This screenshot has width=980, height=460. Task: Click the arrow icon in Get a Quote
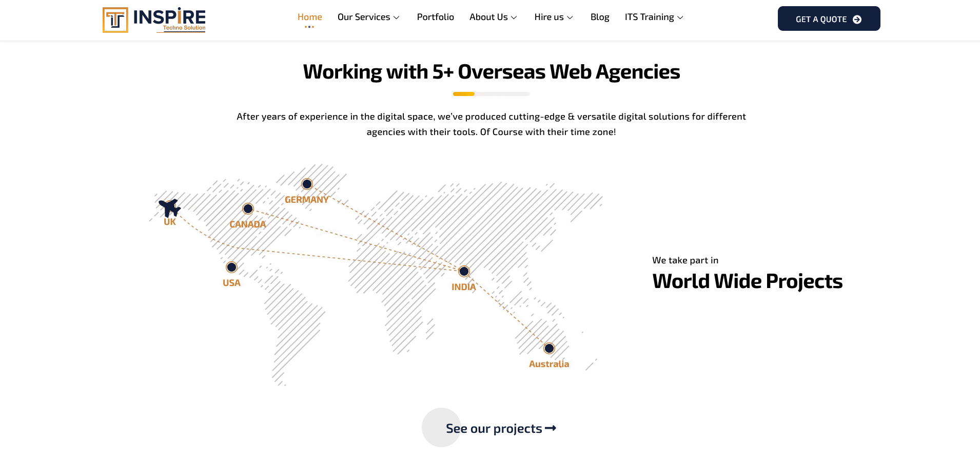coord(857,20)
